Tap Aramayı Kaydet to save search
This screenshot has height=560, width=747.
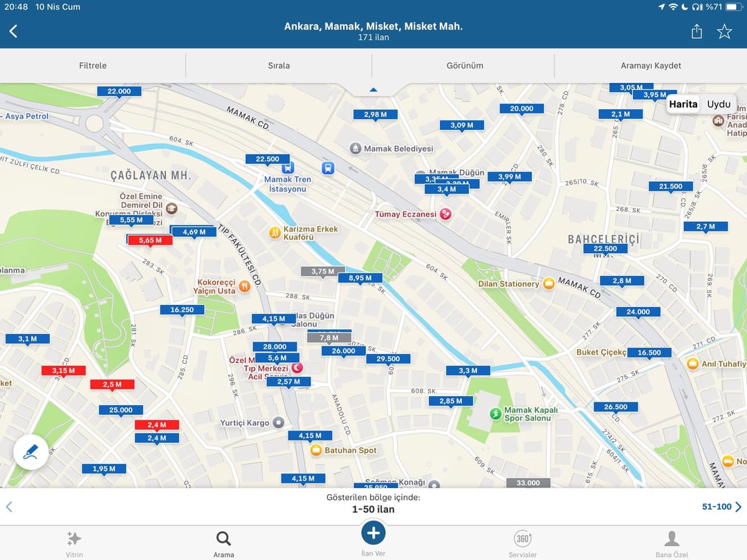(x=651, y=66)
